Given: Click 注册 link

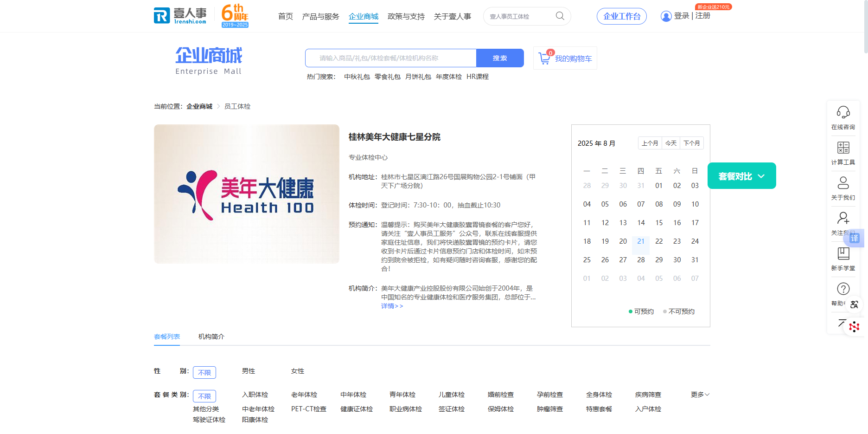Looking at the screenshot, I should point(703,16).
